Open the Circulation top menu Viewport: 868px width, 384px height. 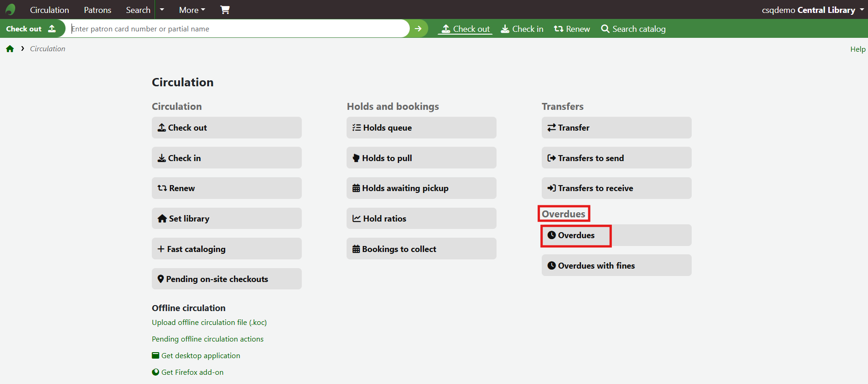pyautogui.click(x=49, y=10)
